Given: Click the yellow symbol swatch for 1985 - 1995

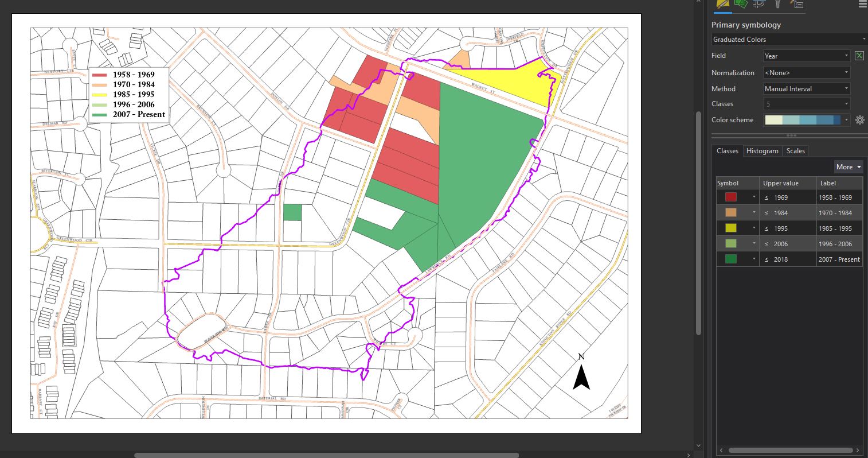Looking at the screenshot, I should pyautogui.click(x=730, y=228).
